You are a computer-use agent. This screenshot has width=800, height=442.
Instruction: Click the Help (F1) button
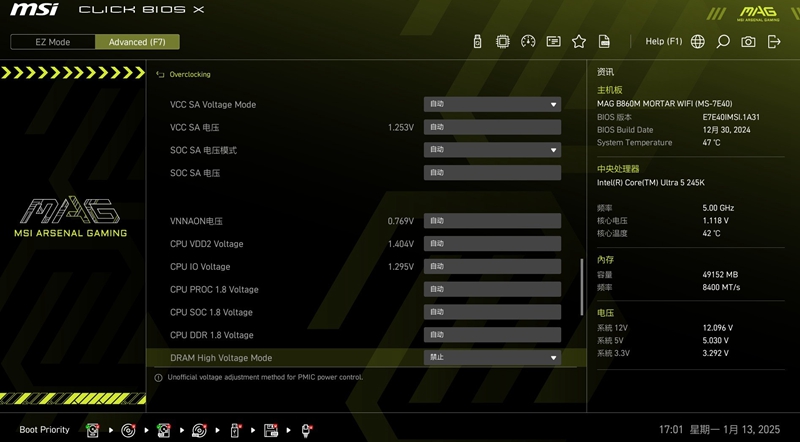pos(663,42)
